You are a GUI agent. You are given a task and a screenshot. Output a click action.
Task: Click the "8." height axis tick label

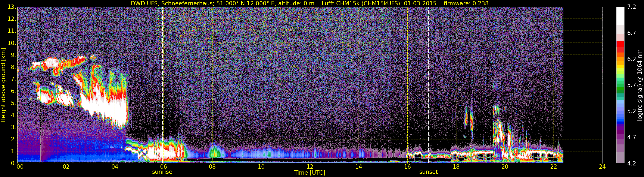(13, 67)
